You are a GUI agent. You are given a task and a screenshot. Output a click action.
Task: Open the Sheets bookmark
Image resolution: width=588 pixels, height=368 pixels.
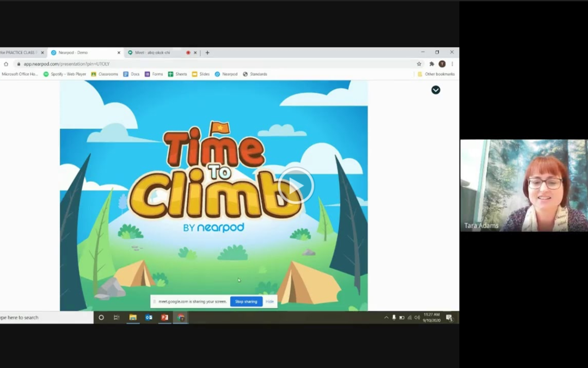click(x=177, y=74)
